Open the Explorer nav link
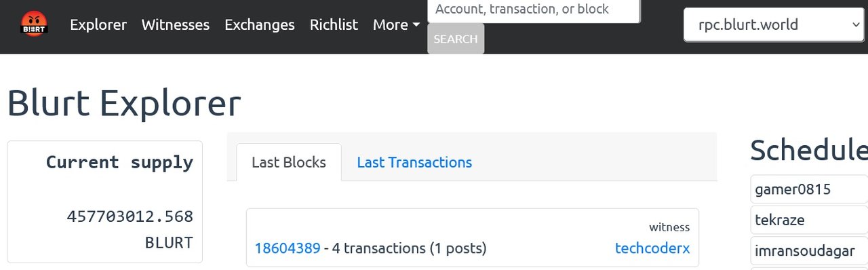Viewport: 868px width, 270px height. tap(98, 25)
